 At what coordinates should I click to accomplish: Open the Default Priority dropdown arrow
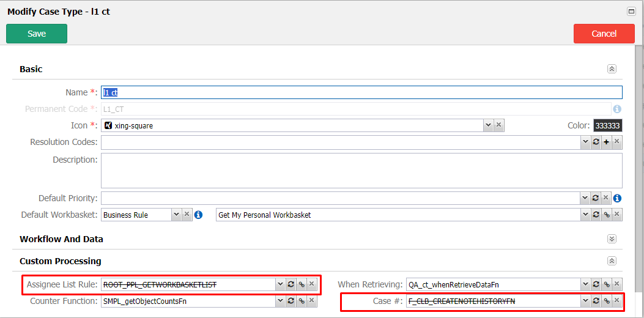[x=585, y=198]
